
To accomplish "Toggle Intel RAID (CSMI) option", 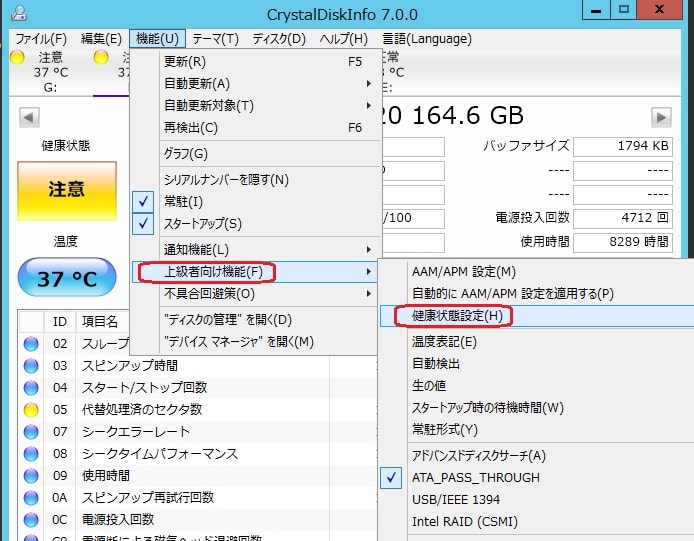I will coord(537,522).
